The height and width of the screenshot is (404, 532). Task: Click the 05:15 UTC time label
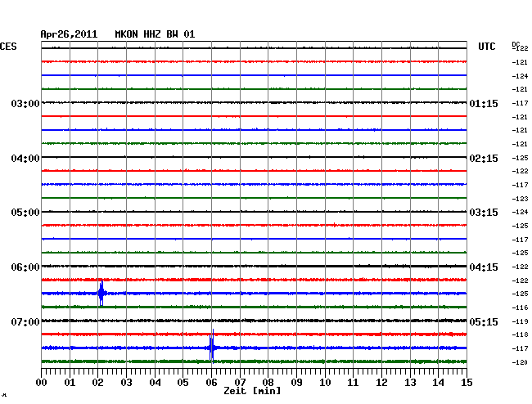pyautogui.click(x=484, y=321)
